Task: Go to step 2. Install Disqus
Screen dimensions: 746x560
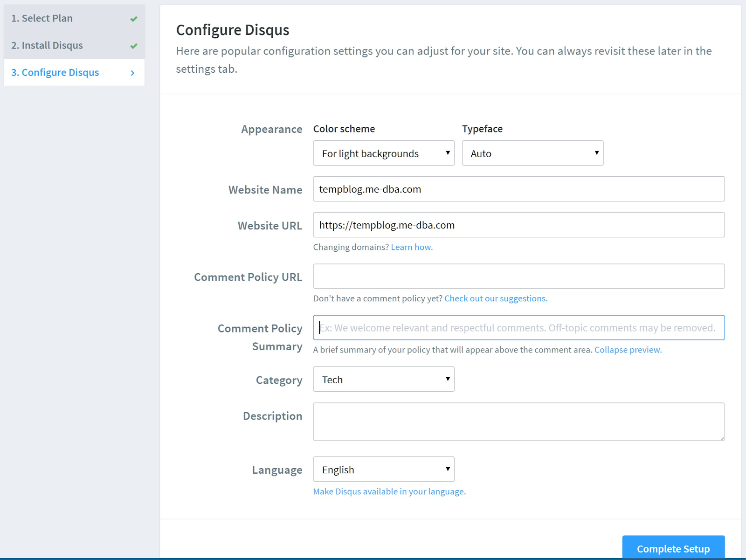Action: click(x=47, y=46)
